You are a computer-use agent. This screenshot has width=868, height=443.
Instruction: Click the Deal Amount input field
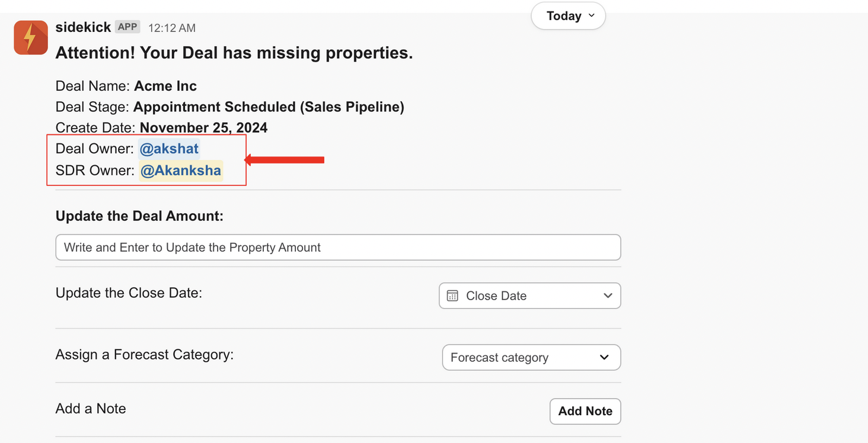[x=338, y=248]
